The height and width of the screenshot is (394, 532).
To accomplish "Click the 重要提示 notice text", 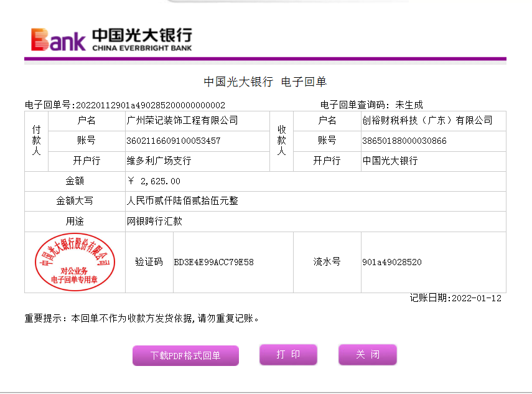I will pos(142,318).
